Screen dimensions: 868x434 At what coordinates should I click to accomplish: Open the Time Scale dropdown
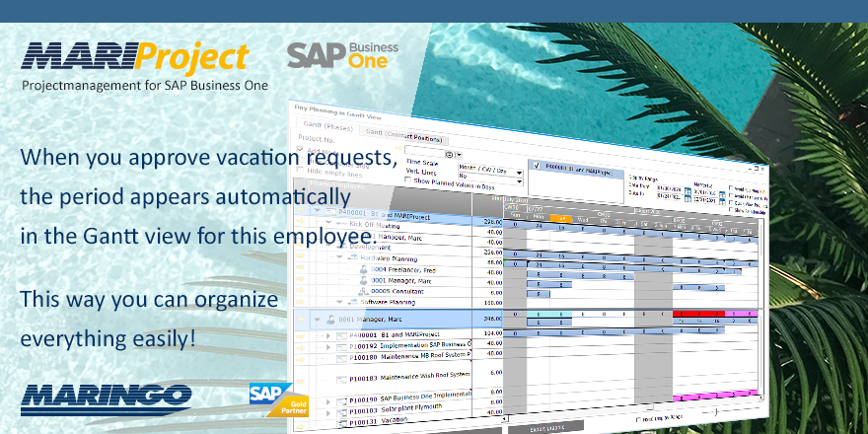click(x=490, y=169)
